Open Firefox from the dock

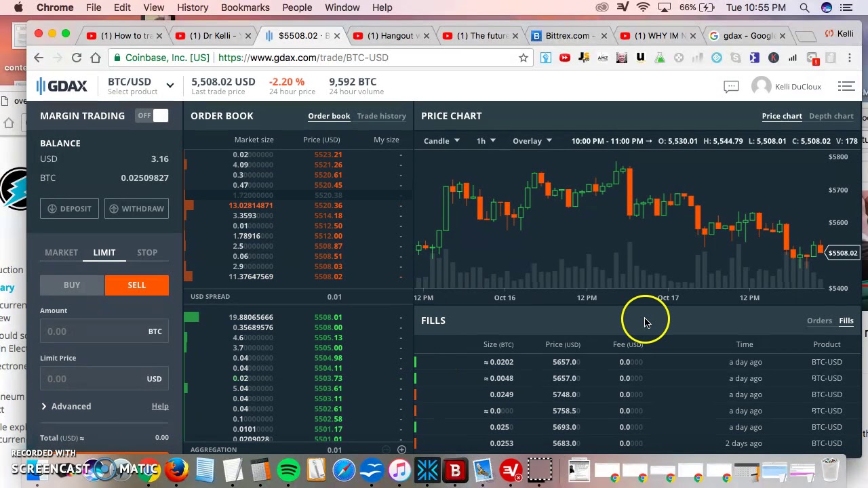[x=177, y=470]
